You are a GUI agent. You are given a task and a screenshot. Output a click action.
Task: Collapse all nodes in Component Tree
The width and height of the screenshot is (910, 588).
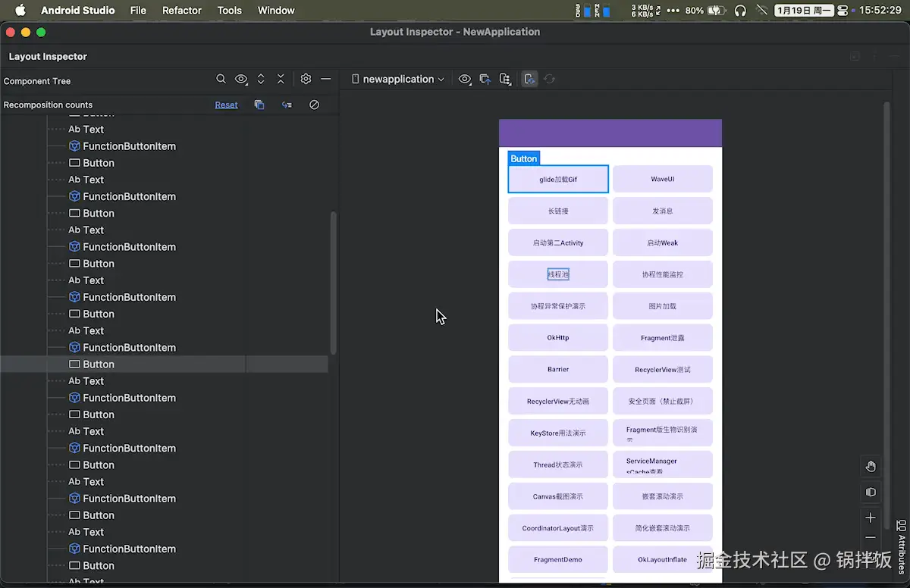pyautogui.click(x=281, y=79)
